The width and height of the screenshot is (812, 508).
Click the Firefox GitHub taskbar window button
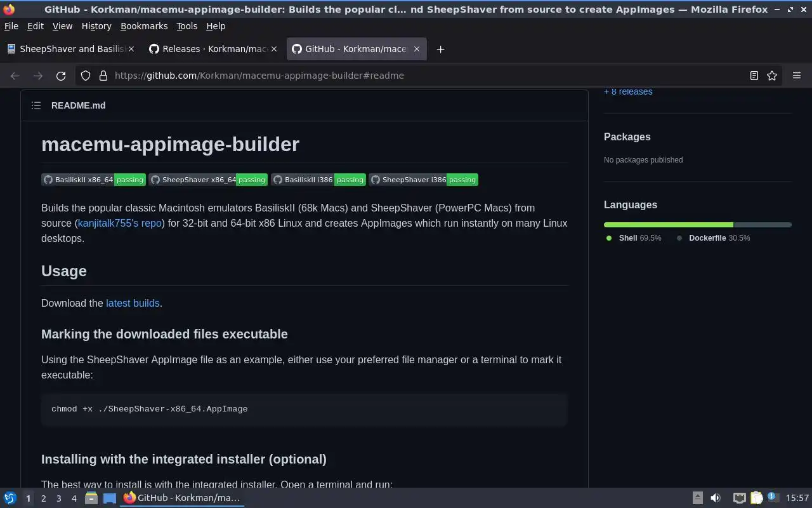(x=183, y=498)
